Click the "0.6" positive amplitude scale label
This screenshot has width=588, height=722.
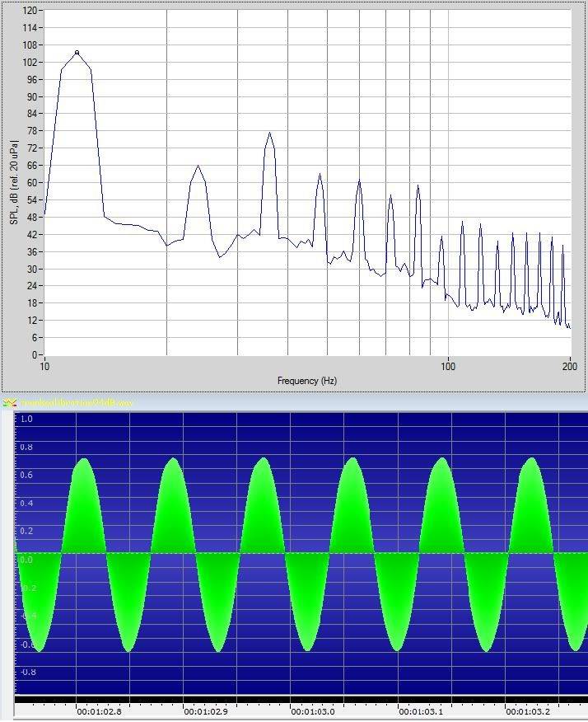(26, 476)
